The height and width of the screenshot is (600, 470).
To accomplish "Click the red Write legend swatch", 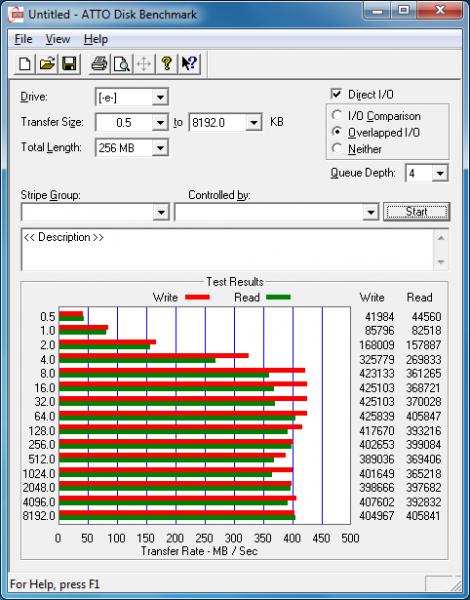I will point(197,297).
